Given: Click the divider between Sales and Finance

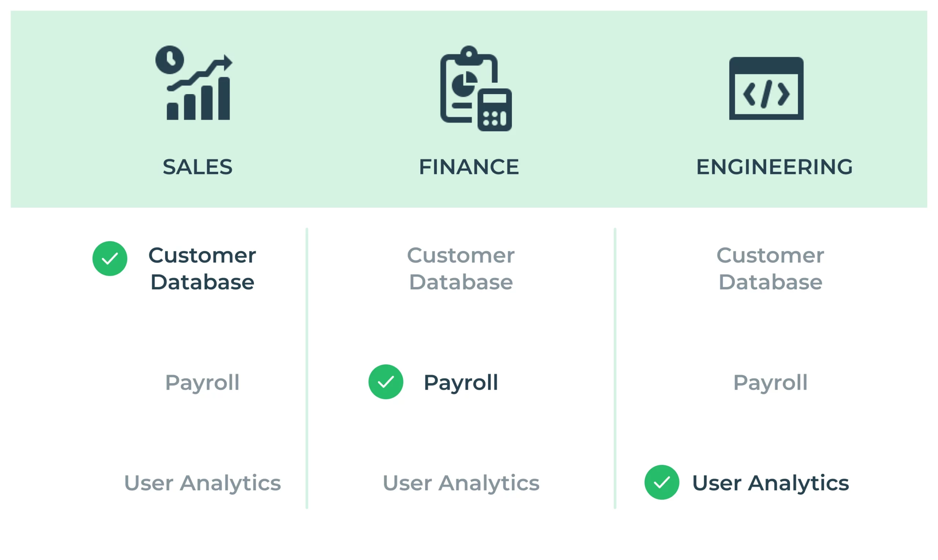Looking at the screenshot, I should [x=307, y=368].
